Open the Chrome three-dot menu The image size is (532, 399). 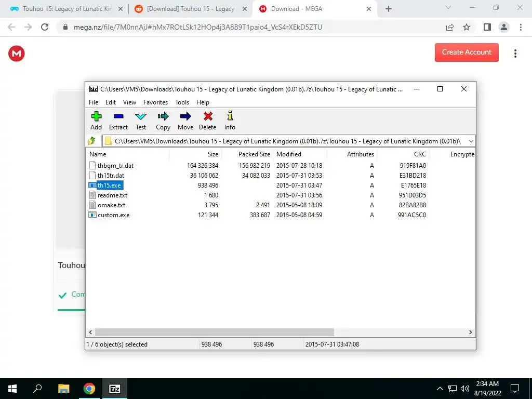tap(521, 27)
